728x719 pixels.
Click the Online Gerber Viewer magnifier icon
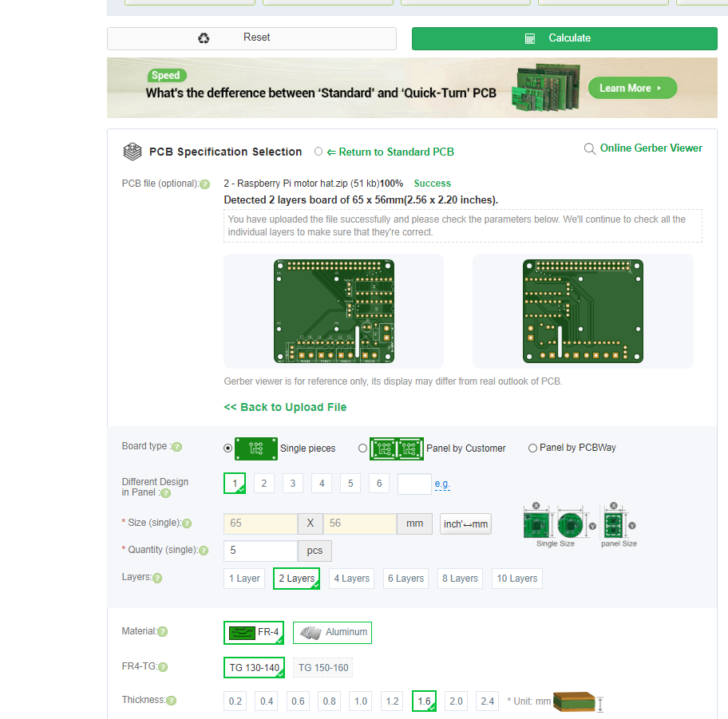click(589, 148)
